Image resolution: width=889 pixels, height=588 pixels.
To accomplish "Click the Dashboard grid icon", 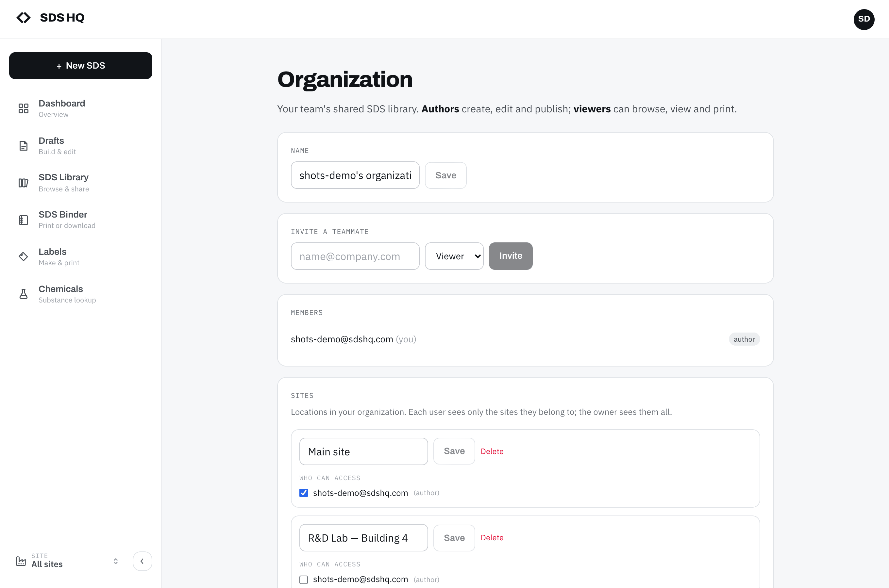I will (x=23, y=108).
